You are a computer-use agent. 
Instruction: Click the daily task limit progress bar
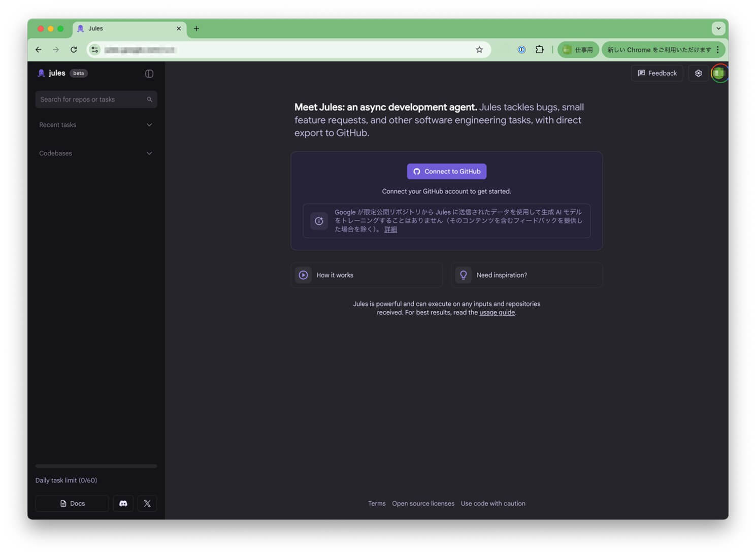pos(96,466)
